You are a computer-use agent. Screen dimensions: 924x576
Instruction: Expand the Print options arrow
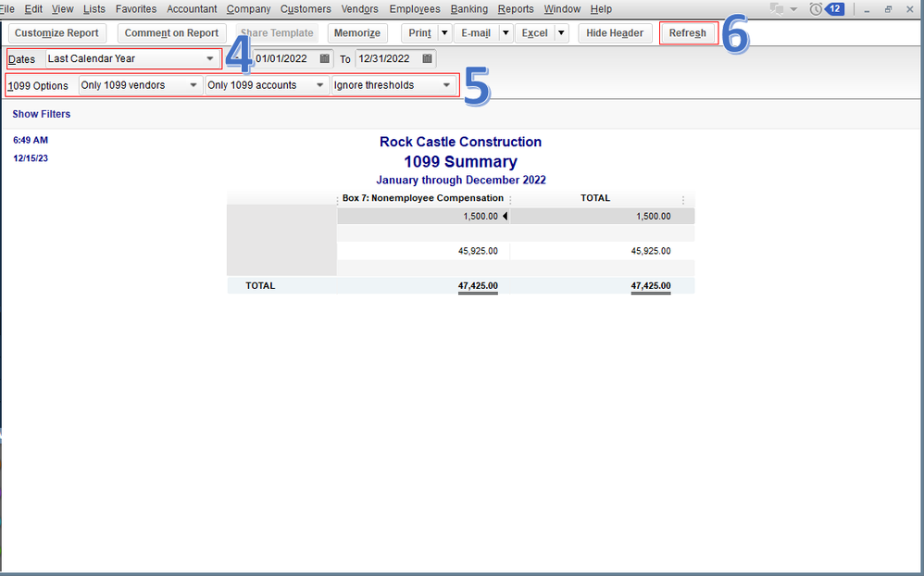pos(445,33)
